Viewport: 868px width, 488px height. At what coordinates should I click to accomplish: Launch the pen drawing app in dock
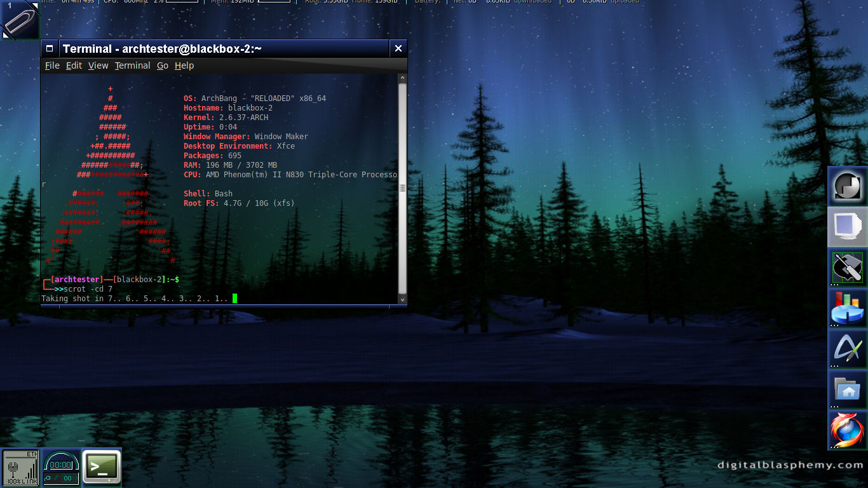[x=848, y=349]
